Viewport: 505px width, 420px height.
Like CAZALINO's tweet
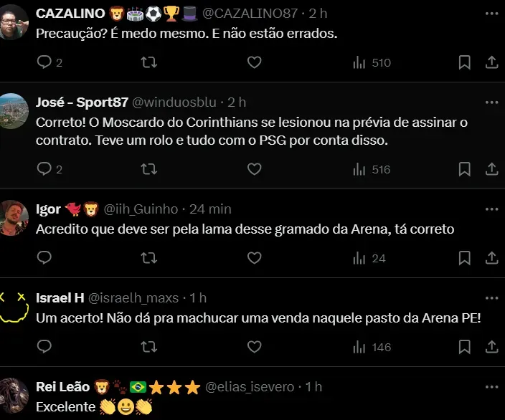click(x=254, y=62)
